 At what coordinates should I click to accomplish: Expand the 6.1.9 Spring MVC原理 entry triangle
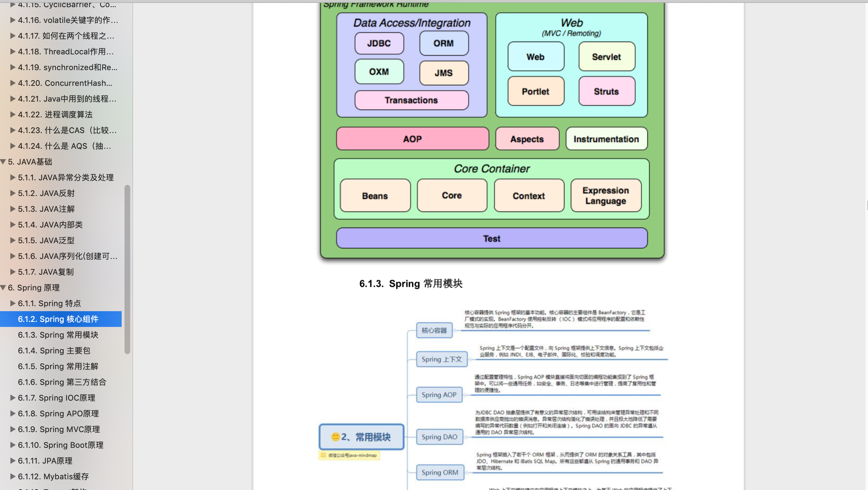(13, 429)
